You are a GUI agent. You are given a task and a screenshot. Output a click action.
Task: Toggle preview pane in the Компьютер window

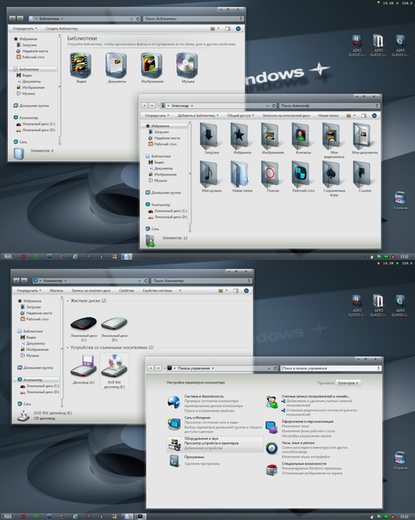(236, 291)
